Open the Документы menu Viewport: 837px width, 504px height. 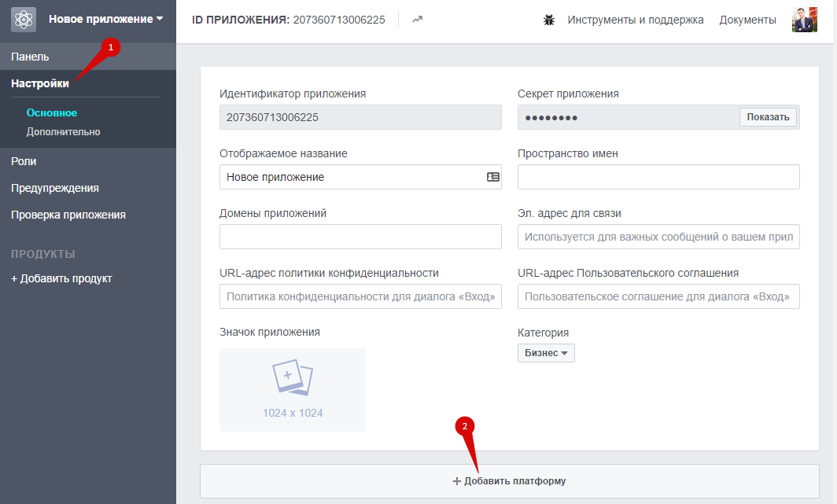tap(747, 20)
